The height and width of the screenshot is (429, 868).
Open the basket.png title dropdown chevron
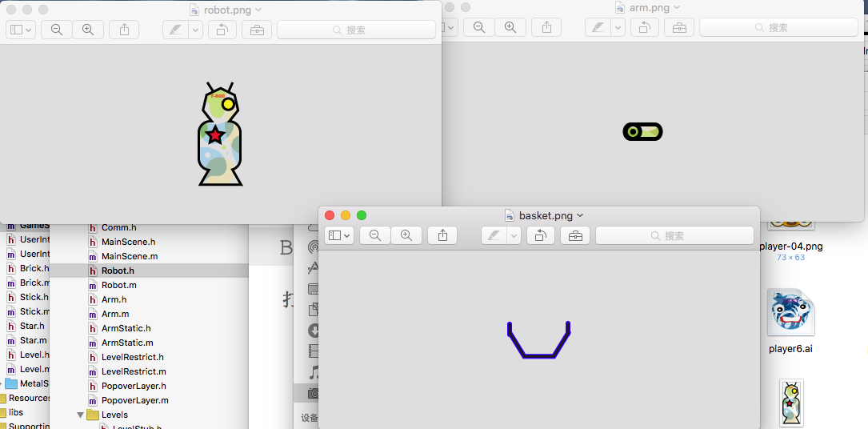[580, 215]
